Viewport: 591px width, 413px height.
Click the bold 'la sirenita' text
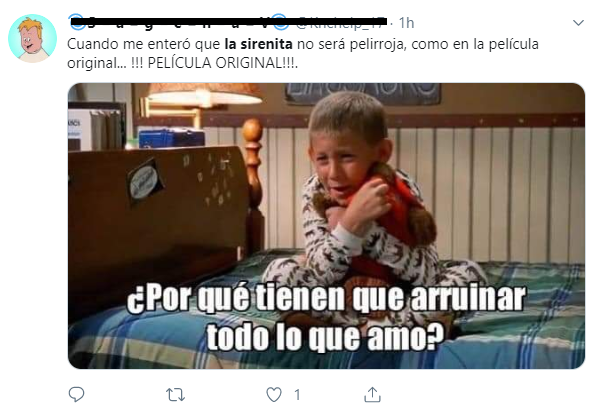(259, 44)
